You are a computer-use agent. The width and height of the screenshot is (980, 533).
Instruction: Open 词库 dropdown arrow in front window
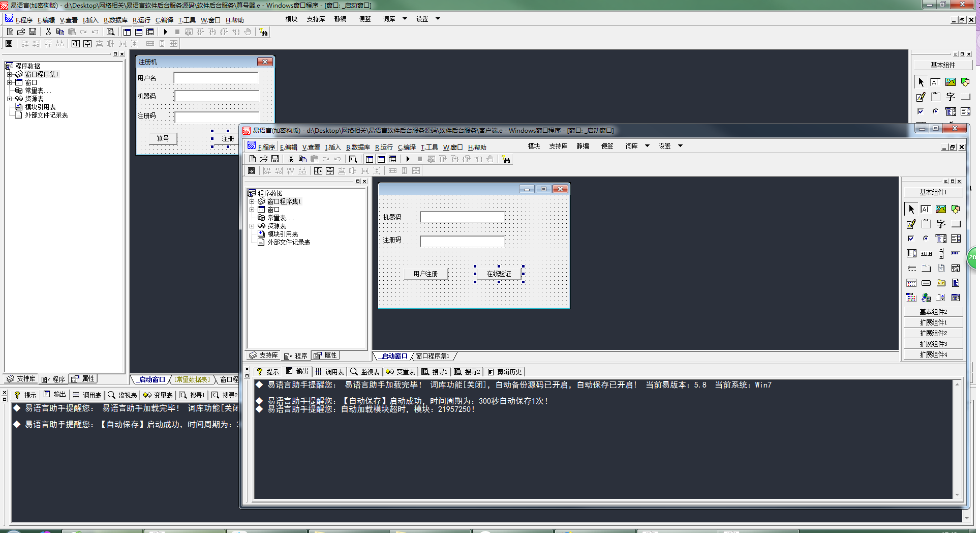coord(647,146)
